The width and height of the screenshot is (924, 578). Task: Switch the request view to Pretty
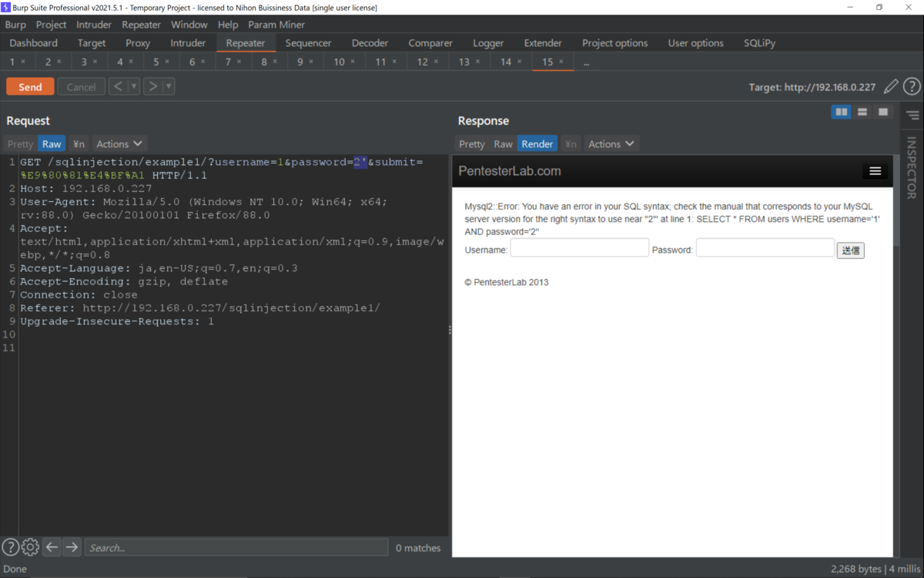click(21, 144)
